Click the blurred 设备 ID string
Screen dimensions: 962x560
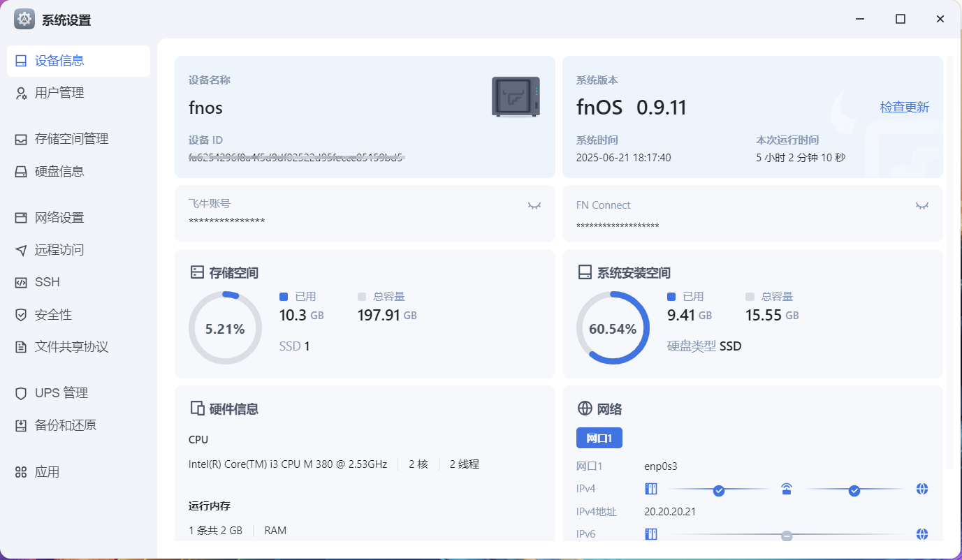coord(297,158)
